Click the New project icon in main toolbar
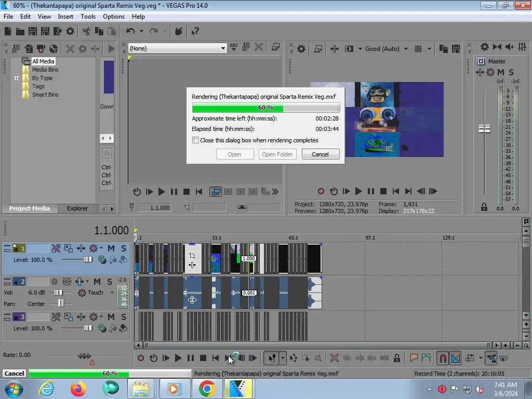Screen dimensions: 532x399 tap(8, 31)
